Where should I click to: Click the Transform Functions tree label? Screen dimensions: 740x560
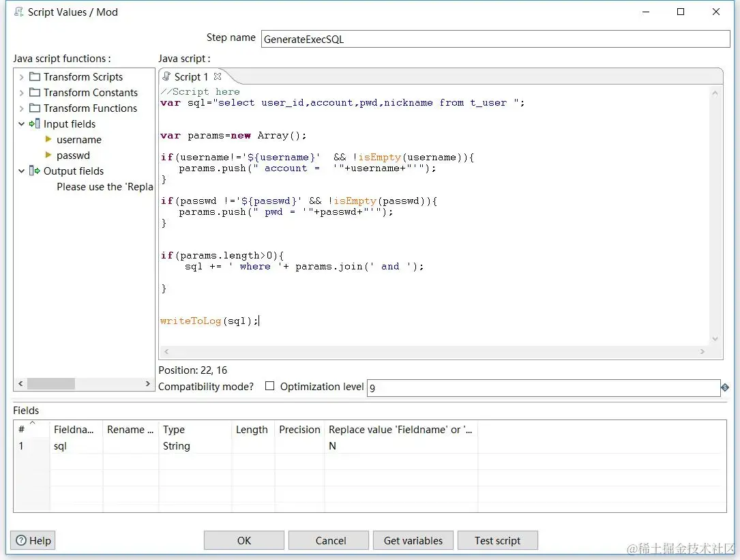click(x=90, y=108)
